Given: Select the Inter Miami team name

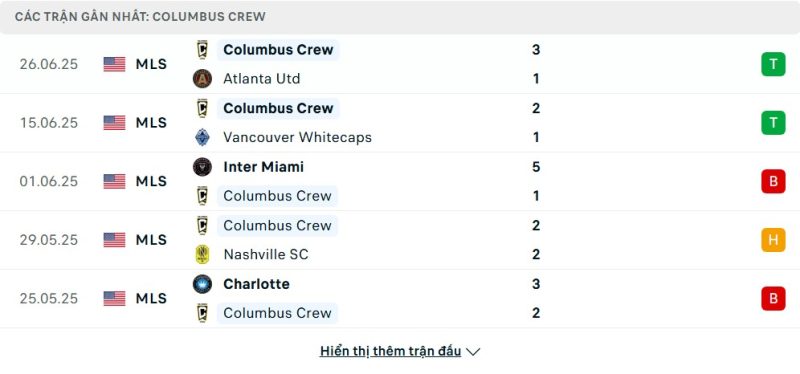Looking at the screenshot, I should coord(263,167).
